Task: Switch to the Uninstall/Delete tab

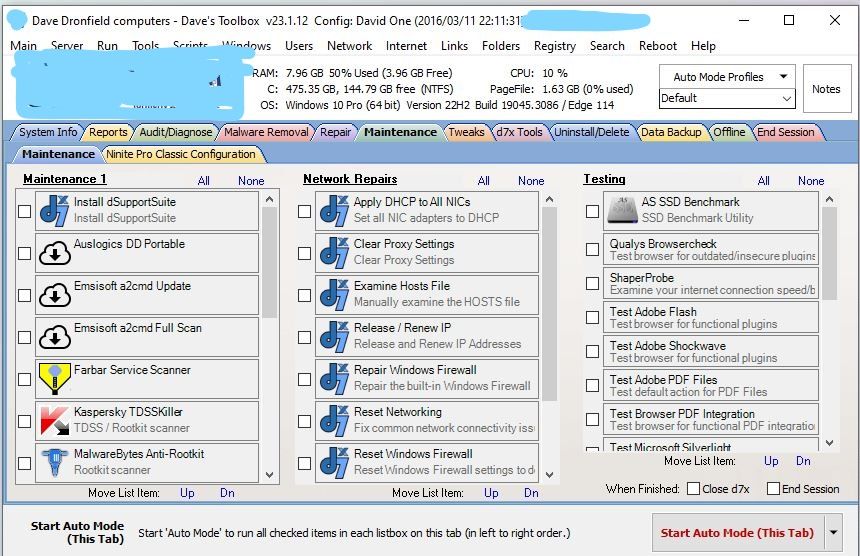Action: (x=591, y=132)
